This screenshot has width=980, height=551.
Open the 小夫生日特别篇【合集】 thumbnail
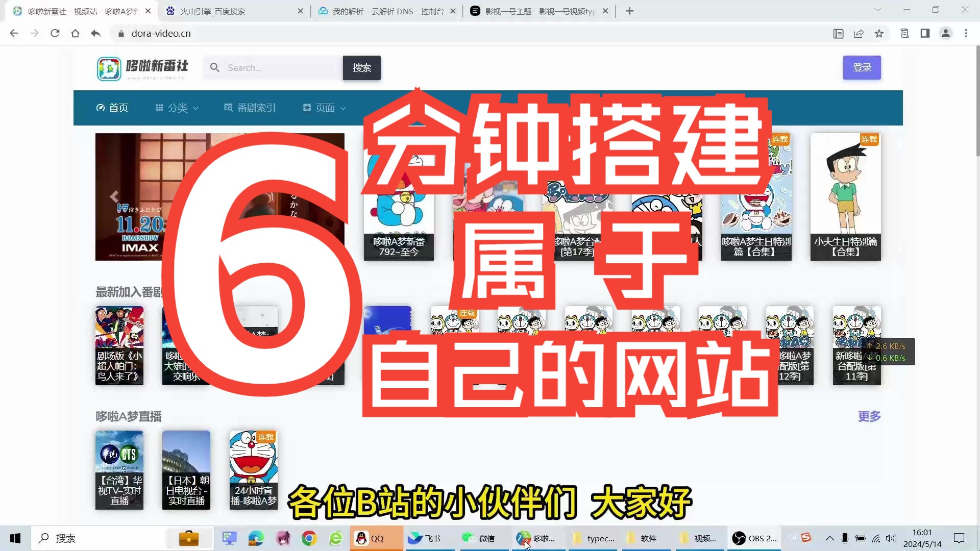point(845,196)
